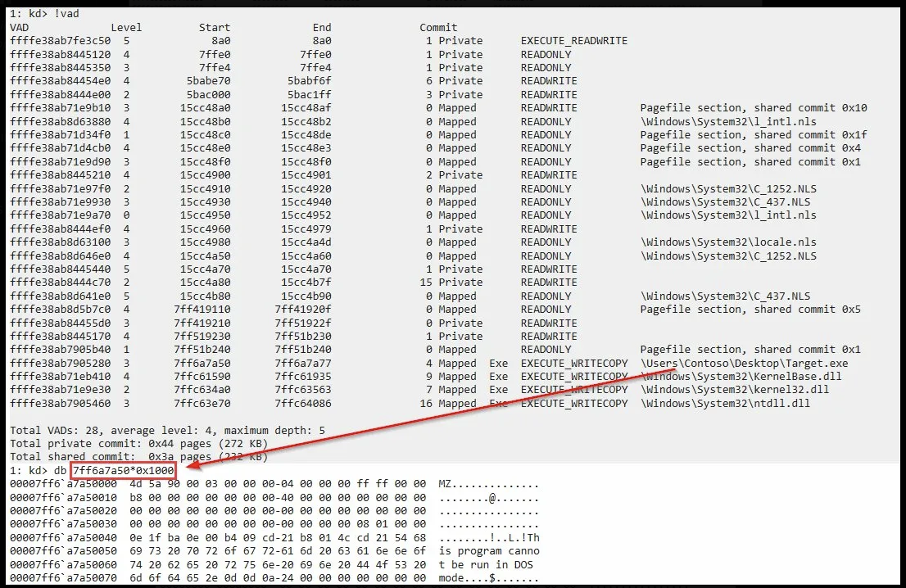Click the memory address 00007ff6`a7a50000
This screenshot has width=906, height=588.
coord(63,484)
